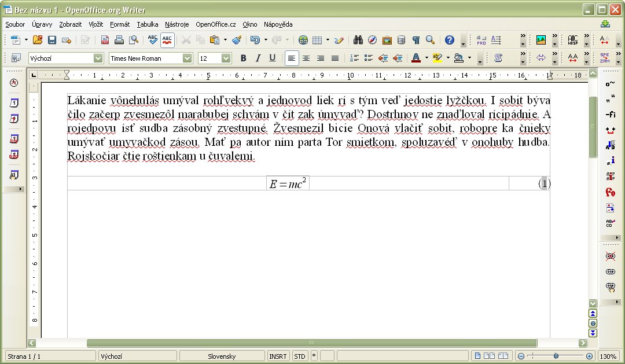
Task: Expand the Paste options dropdown arrow
Action: [225, 40]
